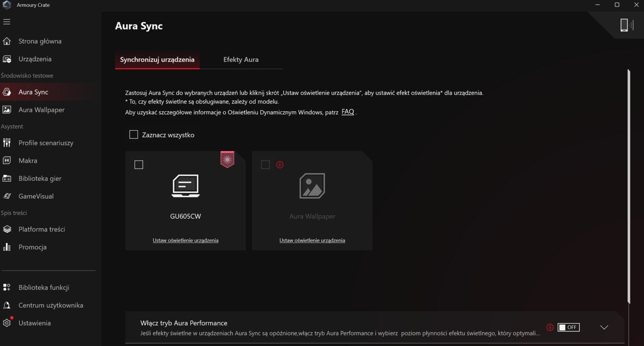Click the Aura Wallpaper sidebar icon
The image size is (644, 346).
[x=7, y=110]
